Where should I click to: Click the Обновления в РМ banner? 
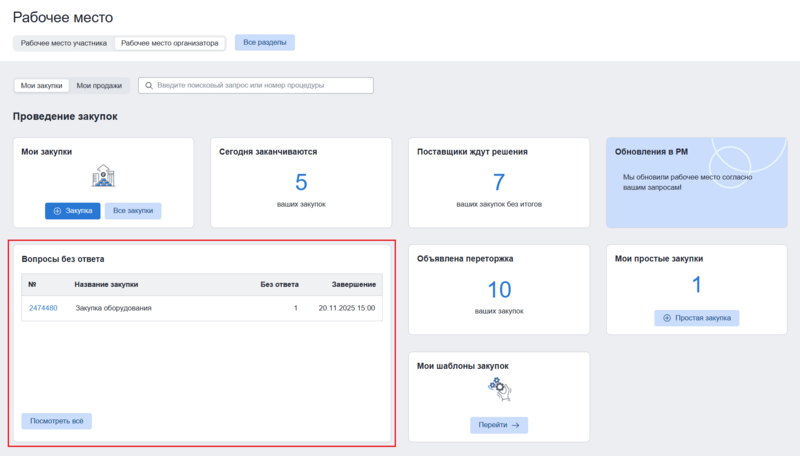tap(695, 182)
